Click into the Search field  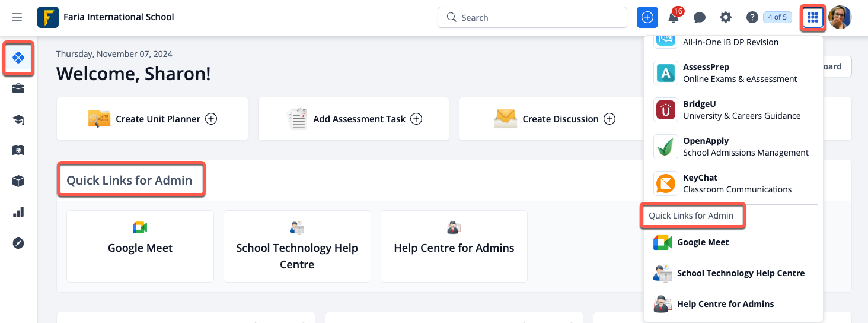point(532,17)
